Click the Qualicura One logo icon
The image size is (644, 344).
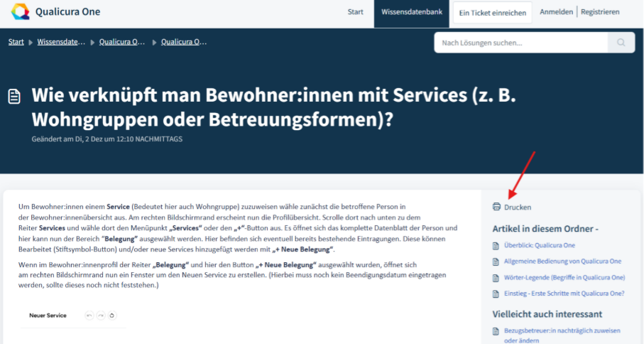click(x=20, y=11)
